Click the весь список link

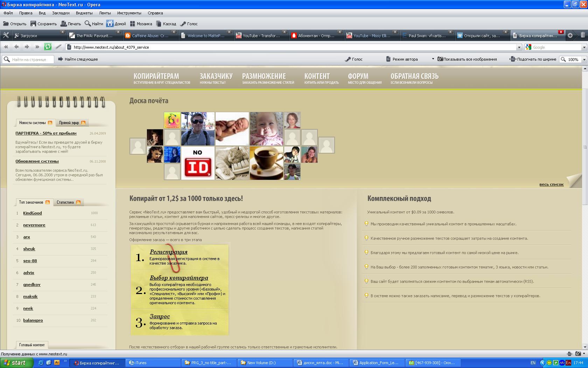pos(551,184)
